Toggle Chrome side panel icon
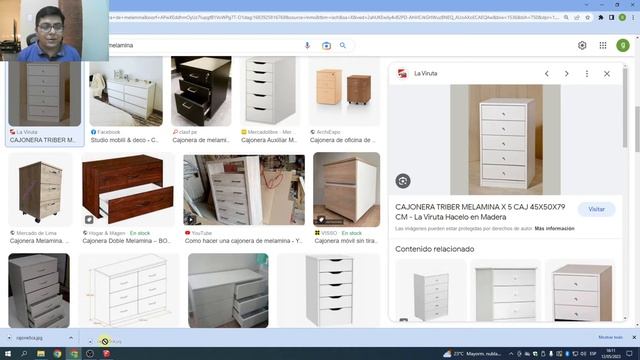The image size is (640, 360). coord(611,18)
